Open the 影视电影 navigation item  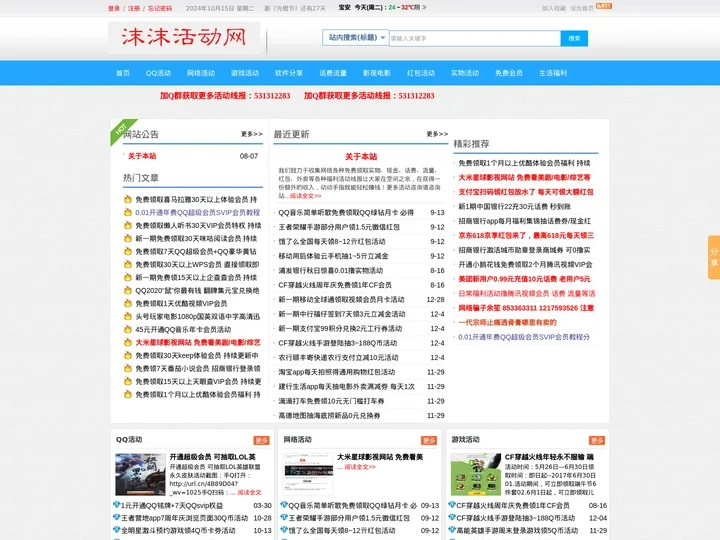tap(377, 73)
